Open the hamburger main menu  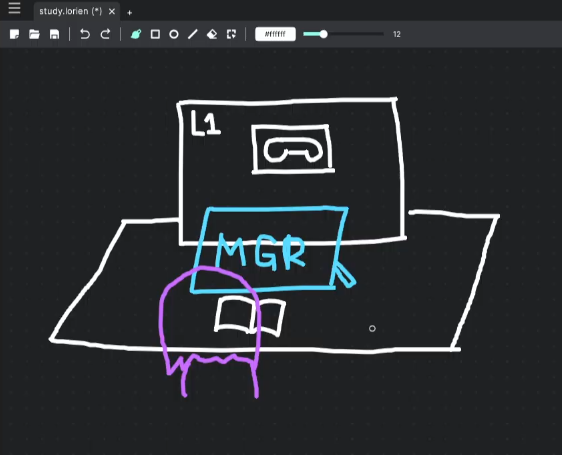coord(14,8)
